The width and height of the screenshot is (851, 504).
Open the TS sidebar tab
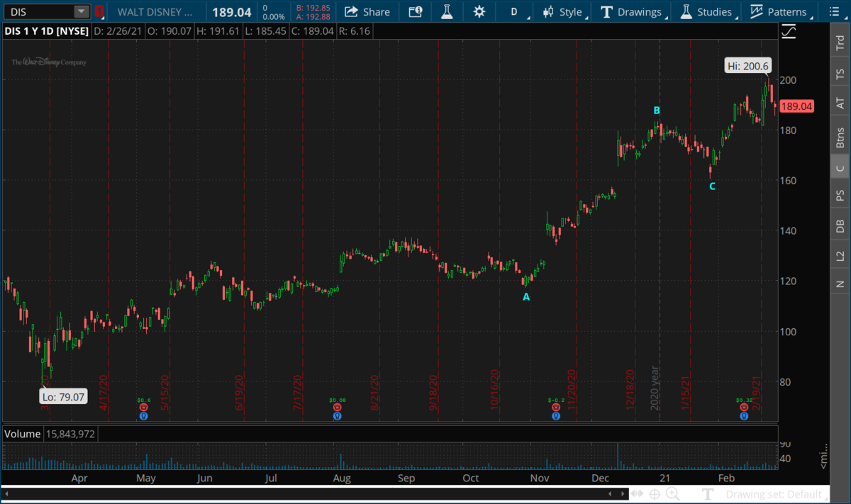coord(840,74)
